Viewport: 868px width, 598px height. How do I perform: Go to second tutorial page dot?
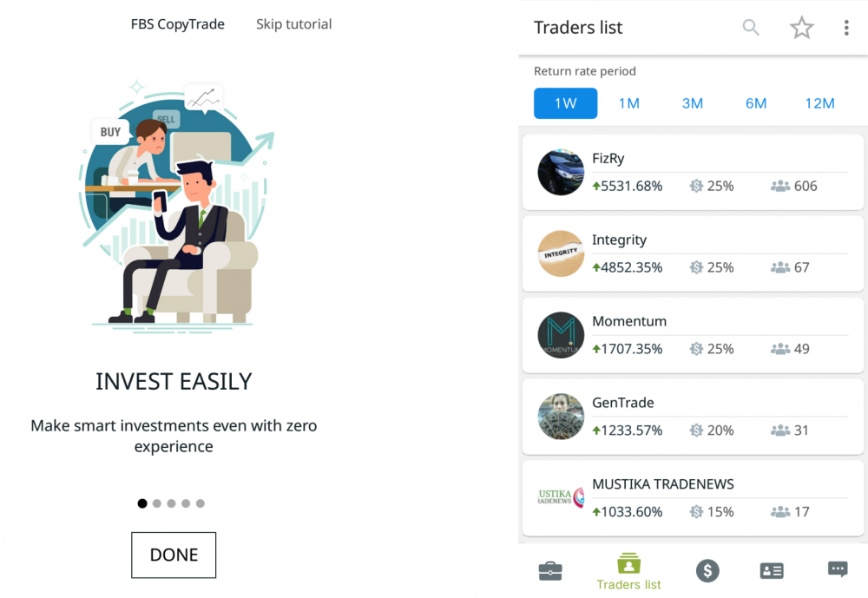[156, 503]
